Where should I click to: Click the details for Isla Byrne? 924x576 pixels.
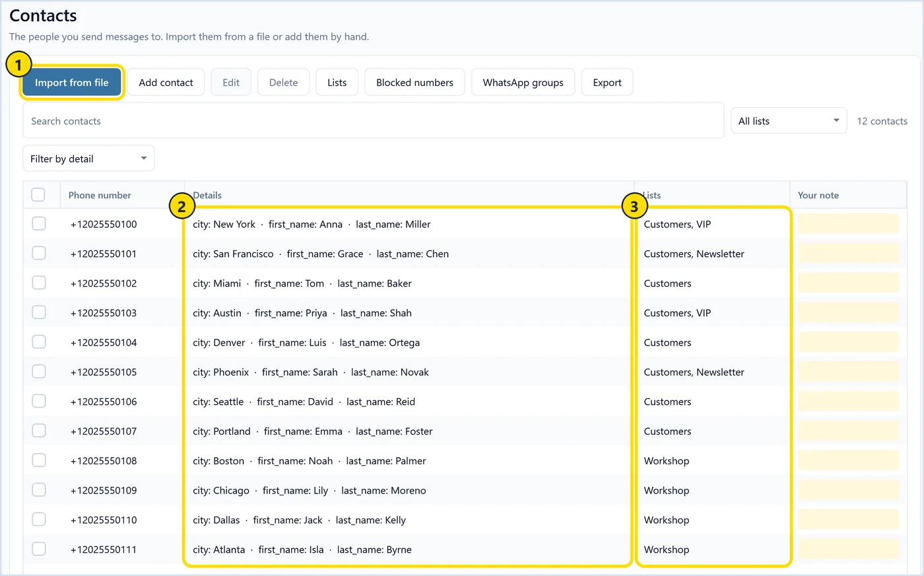302,550
